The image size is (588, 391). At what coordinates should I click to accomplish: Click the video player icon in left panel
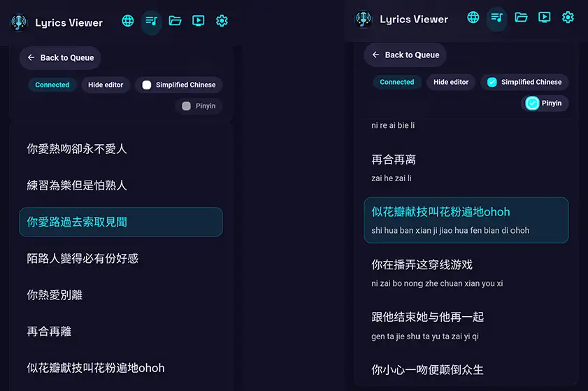tap(199, 21)
